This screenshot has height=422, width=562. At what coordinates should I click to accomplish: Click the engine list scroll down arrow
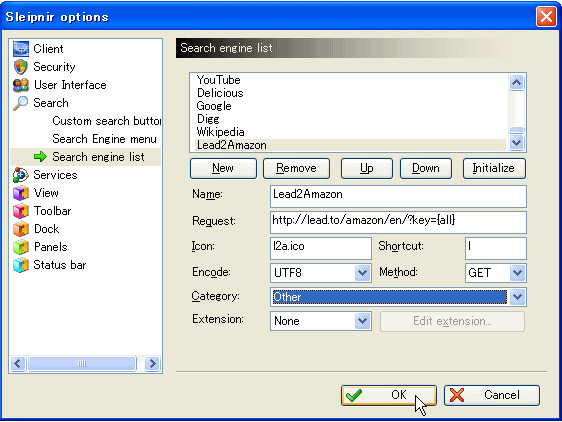(516, 143)
